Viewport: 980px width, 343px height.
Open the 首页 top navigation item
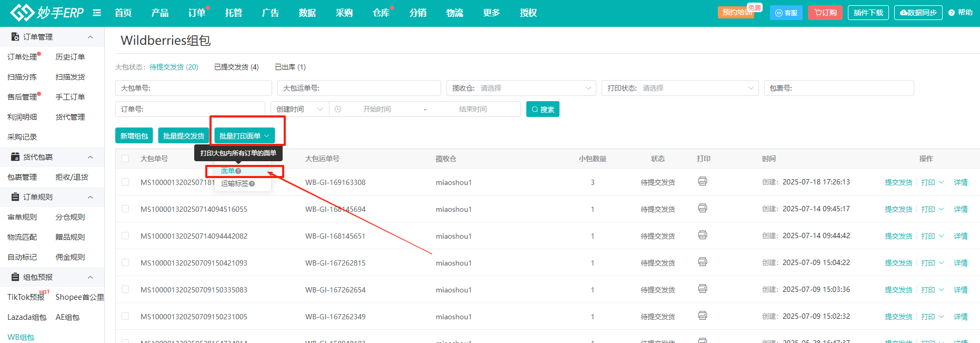click(x=123, y=13)
